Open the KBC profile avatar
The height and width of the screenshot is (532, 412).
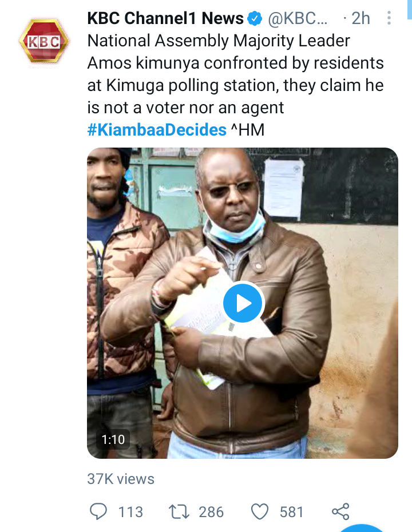(44, 41)
